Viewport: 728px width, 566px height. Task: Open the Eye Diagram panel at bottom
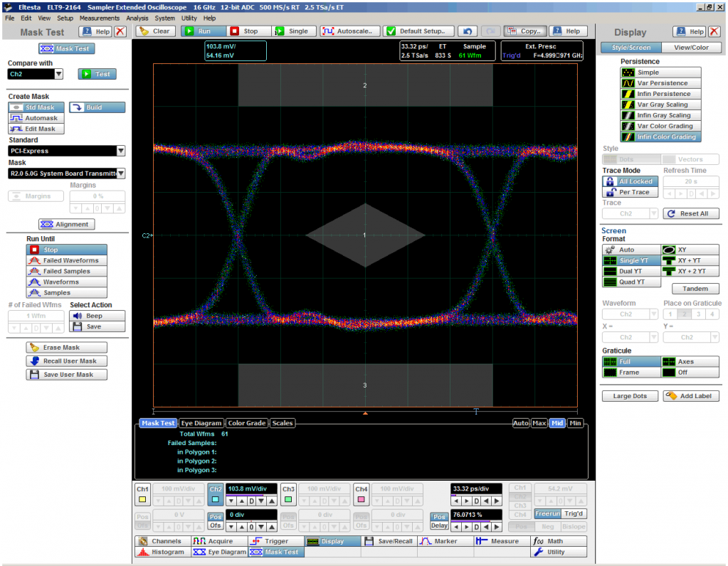(218, 552)
